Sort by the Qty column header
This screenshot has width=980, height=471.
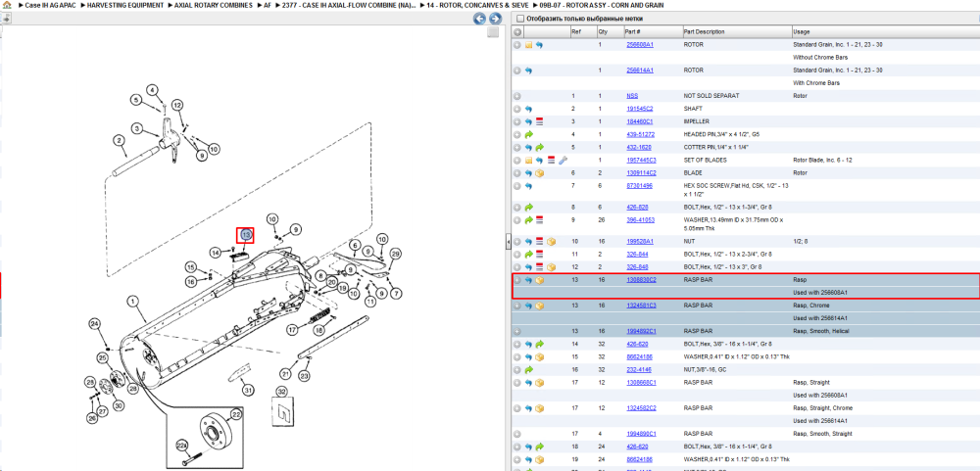(611, 32)
